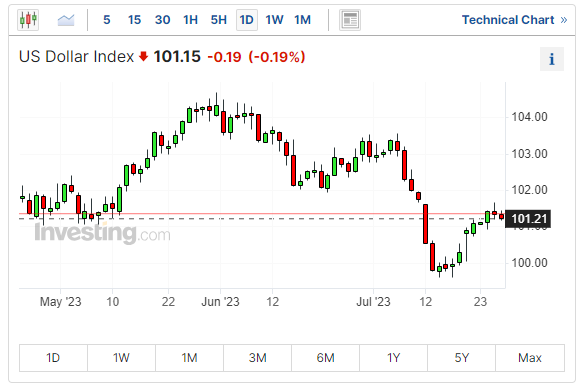The width and height of the screenshot is (583, 386).
Task: Select the 1D interval in top toolbar
Action: tap(247, 20)
